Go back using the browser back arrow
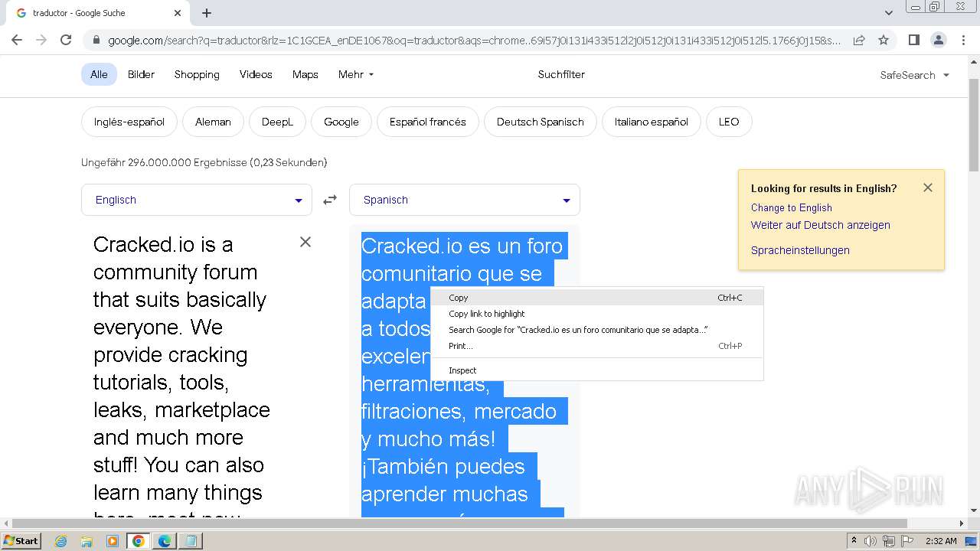The height and width of the screenshot is (551, 980). tap(17, 40)
